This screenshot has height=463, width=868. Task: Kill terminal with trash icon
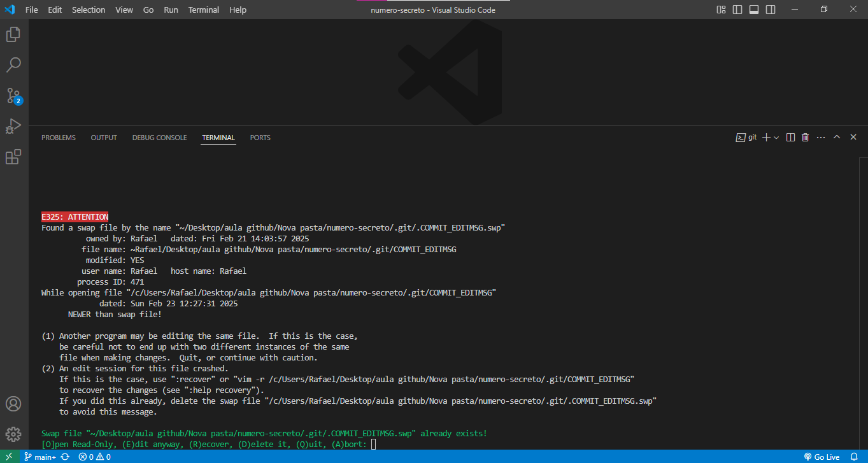click(x=805, y=137)
